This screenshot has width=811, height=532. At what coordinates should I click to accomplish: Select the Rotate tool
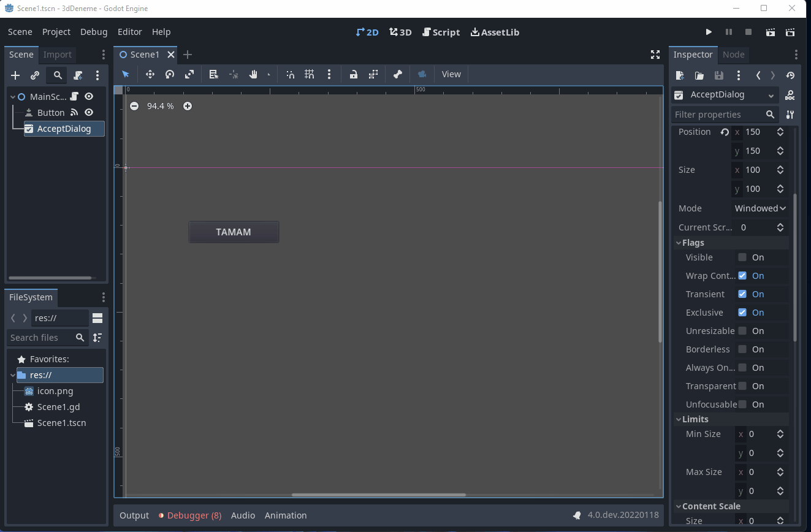(x=169, y=74)
